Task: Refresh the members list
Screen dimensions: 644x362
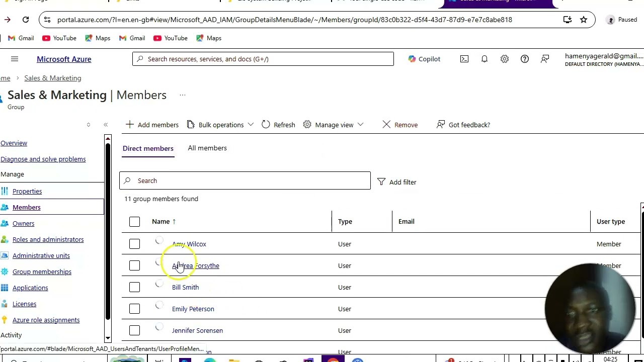Action: 278,125
